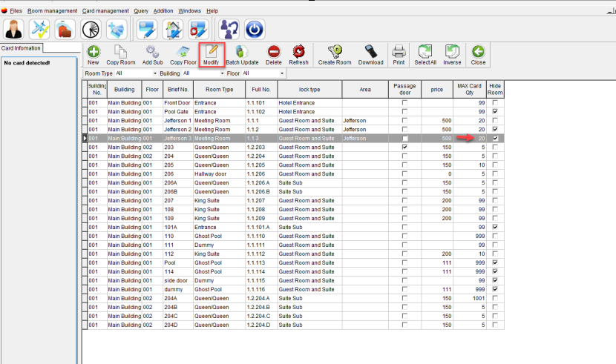
Task: Click the 'side door' brief number cell
Action: pyautogui.click(x=178, y=280)
